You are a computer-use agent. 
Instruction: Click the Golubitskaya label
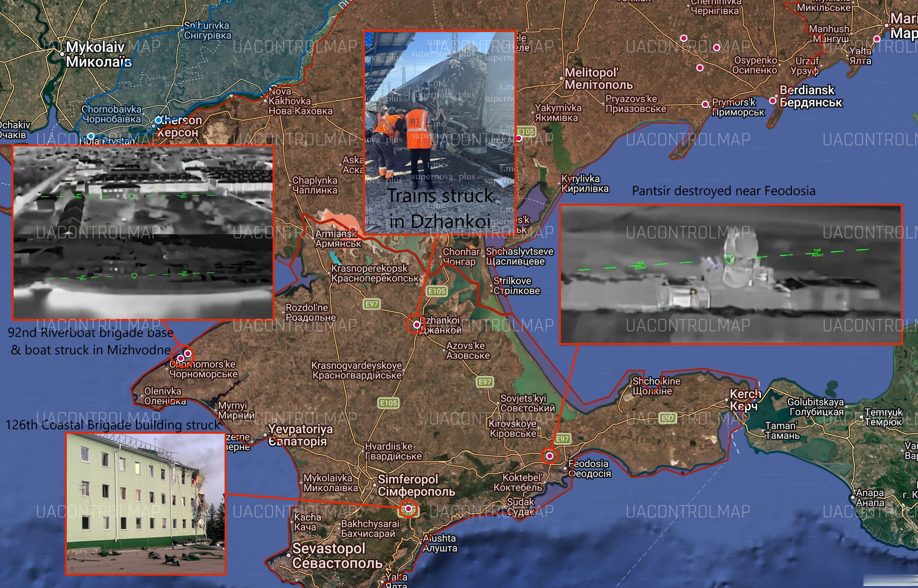[x=816, y=407]
